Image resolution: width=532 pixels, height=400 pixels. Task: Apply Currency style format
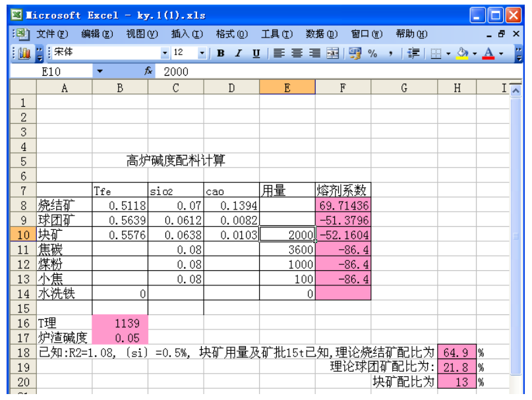(x=355, y=53)
